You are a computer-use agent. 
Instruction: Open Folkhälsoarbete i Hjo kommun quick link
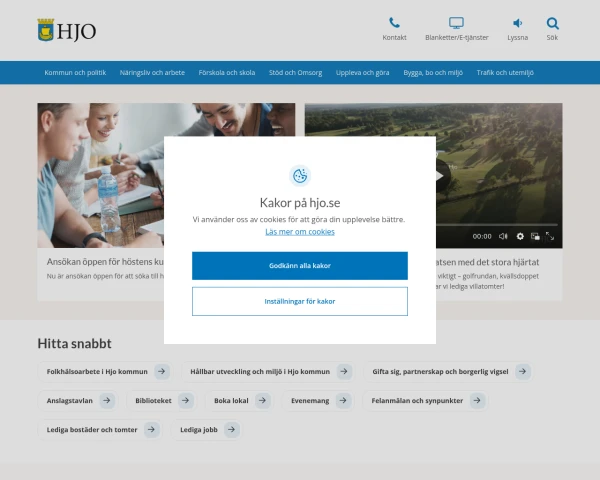point(104,371)
